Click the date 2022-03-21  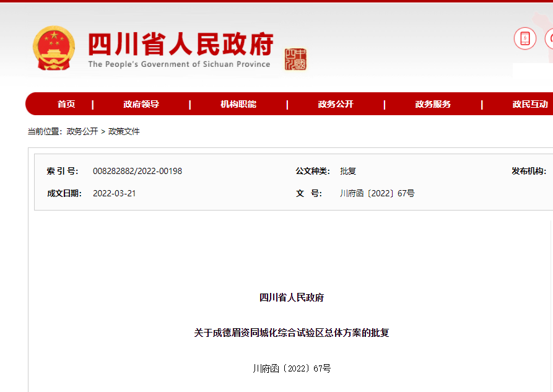(x=115, y=193)
